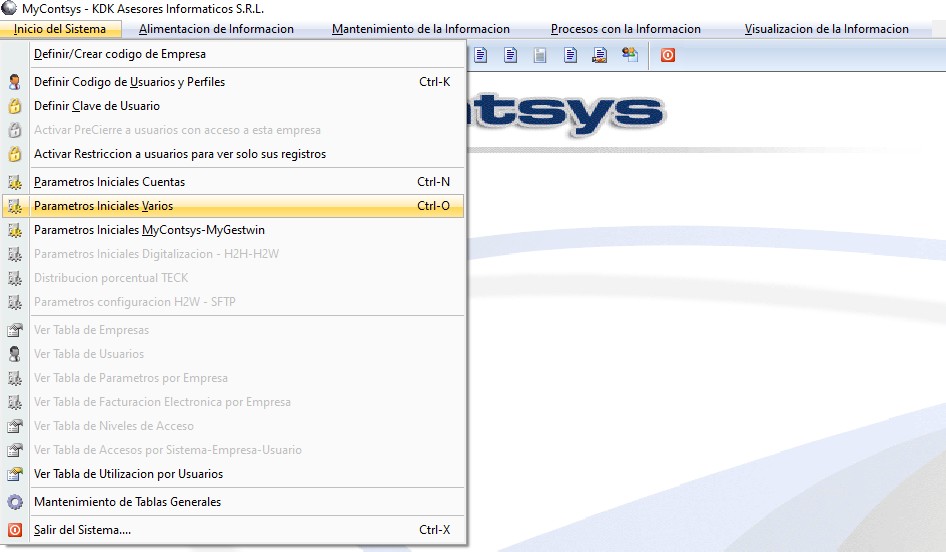Click the MyContsys app icon in title bar
The height and width of the screenshot is (552, 946).
(10, 8)
